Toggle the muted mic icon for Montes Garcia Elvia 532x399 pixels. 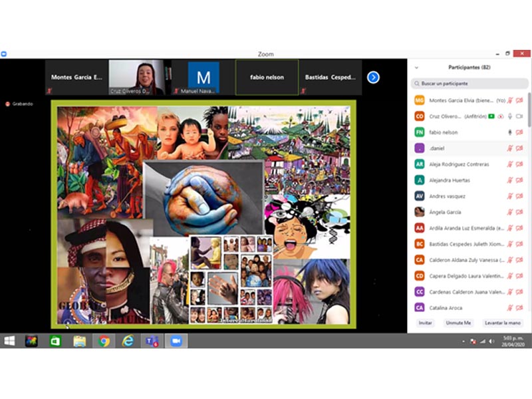point(510,100)
